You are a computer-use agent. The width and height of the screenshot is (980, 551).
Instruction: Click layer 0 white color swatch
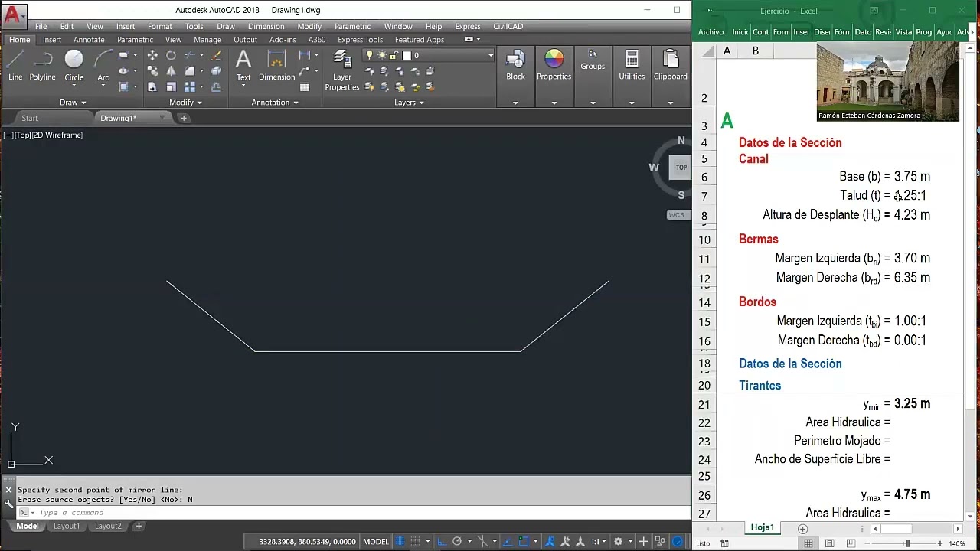click(x=407, y=55)
